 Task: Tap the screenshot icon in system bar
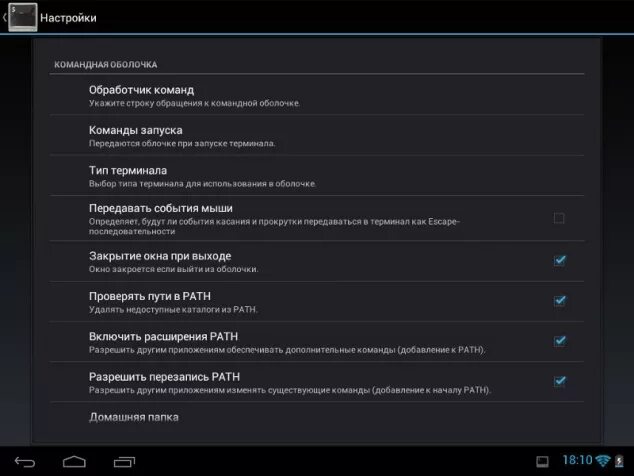542,461
